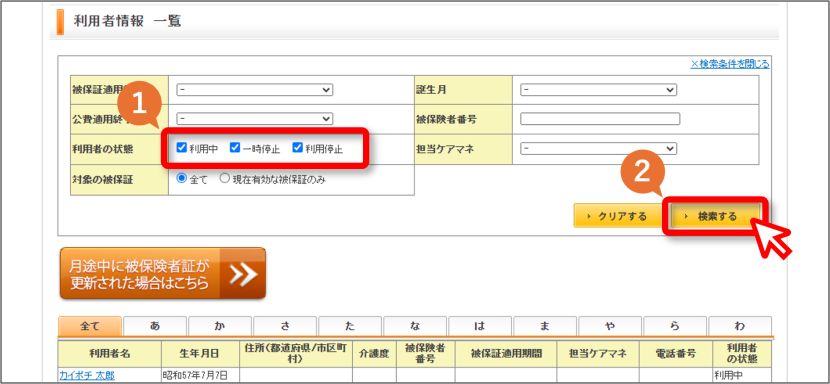The height and width of the screenshot is (384, 830).
Task: Click the クリアする button
Action: click(x=617, y=216)
